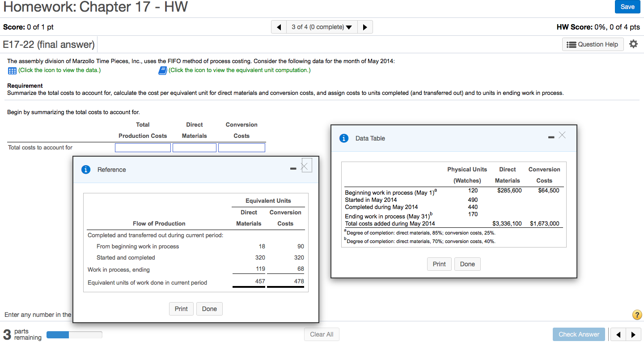Click the Conversion Costs input field
This screenshot has width=644, height=350.
coord(241,148)
